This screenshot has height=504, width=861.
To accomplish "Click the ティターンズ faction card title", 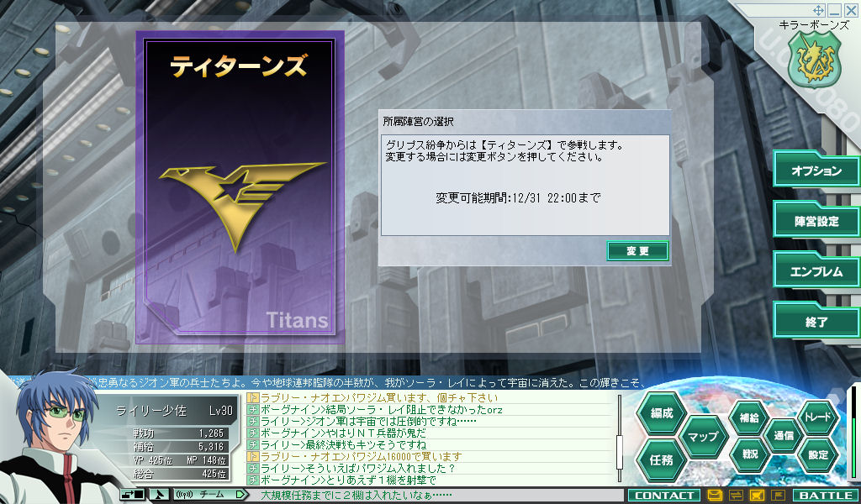I will point(240,66).
